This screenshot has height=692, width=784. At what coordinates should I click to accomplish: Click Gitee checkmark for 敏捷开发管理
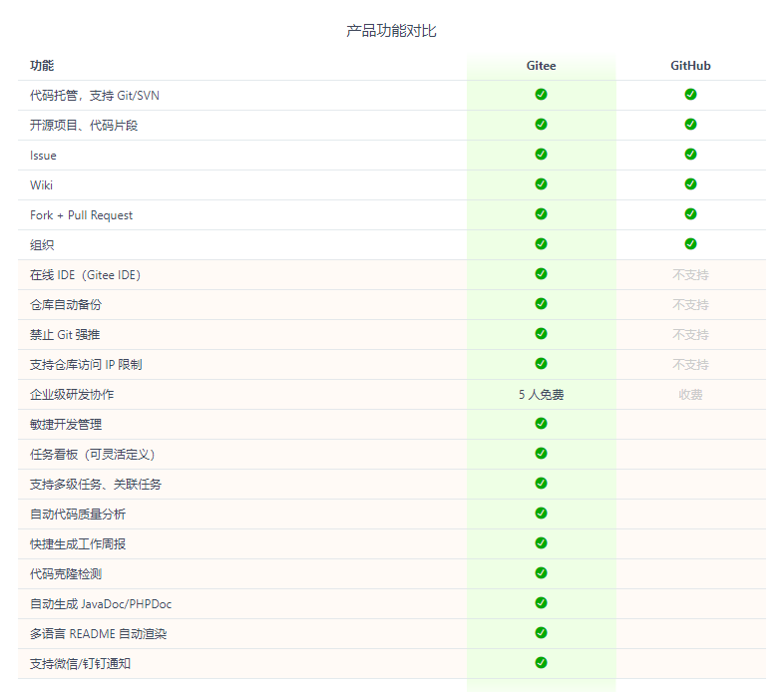coord(541,424)
